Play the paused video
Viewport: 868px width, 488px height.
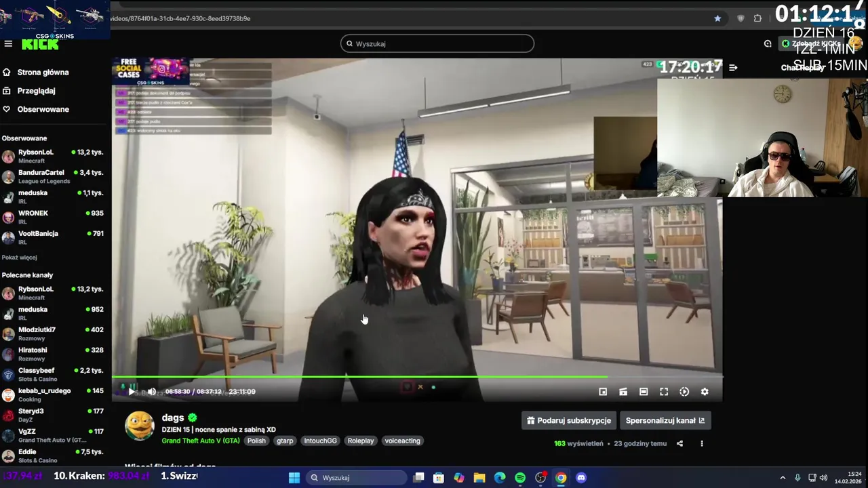[x=132, y=391]
